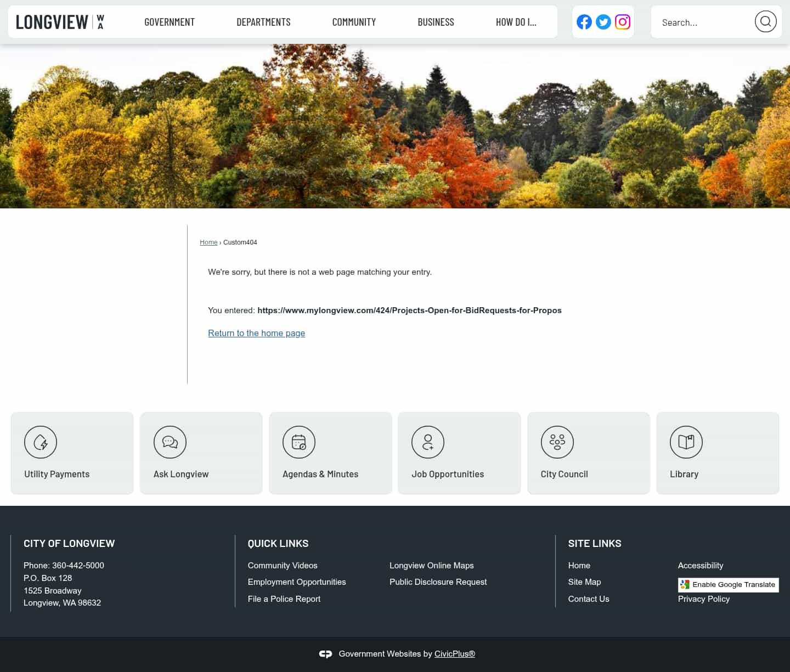Click the Ask Longview speech bubble icon
This screenshot has width=790, height=672.
pos(170,442)
